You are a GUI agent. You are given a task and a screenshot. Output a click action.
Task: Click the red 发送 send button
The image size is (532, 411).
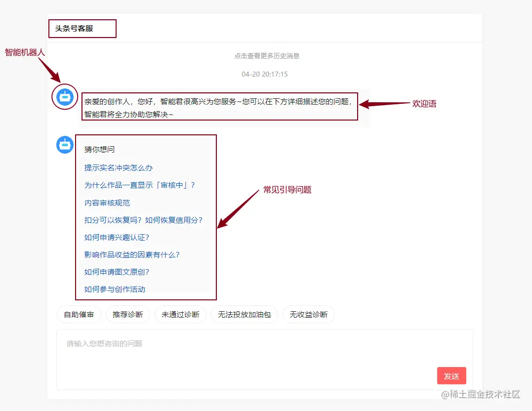[451, 376]
